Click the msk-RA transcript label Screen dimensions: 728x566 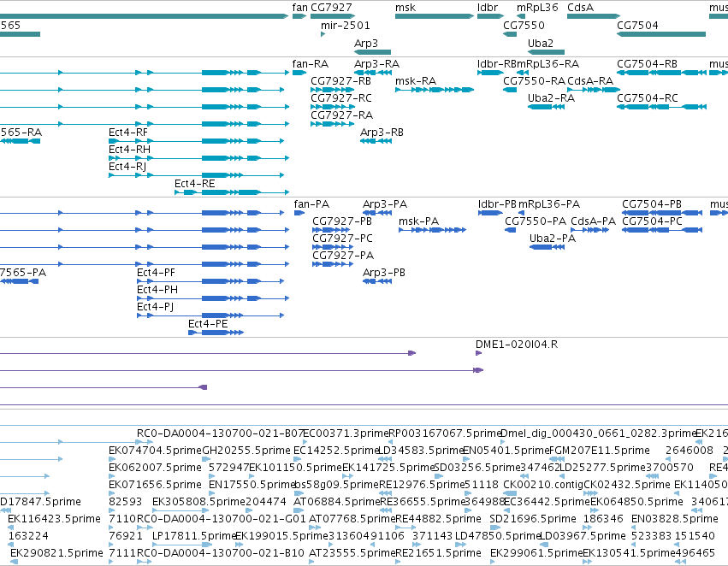pyautogui.click(x=416, y=80)
